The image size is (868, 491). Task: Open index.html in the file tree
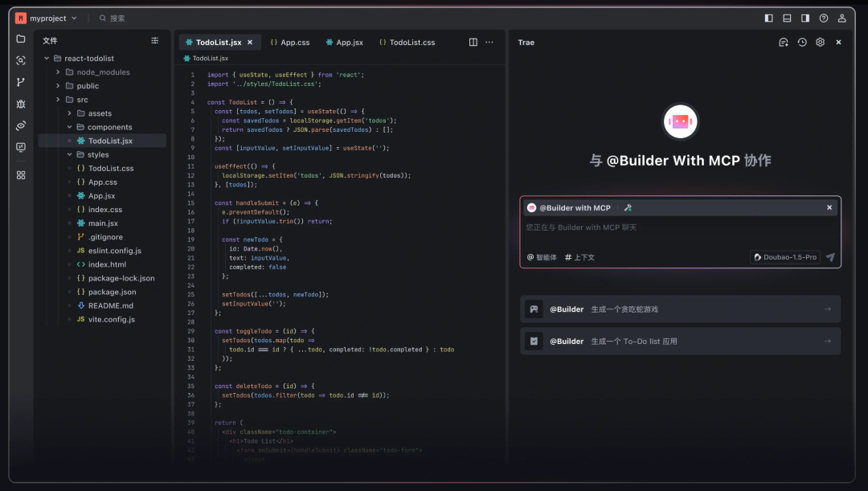[x=102, y=264]
